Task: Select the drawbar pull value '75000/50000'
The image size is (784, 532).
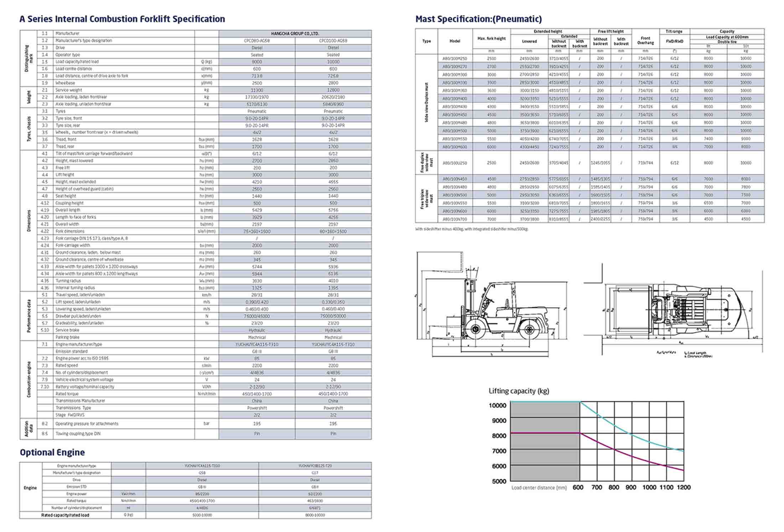Action: pyautogui.click(x=333, y=316)
